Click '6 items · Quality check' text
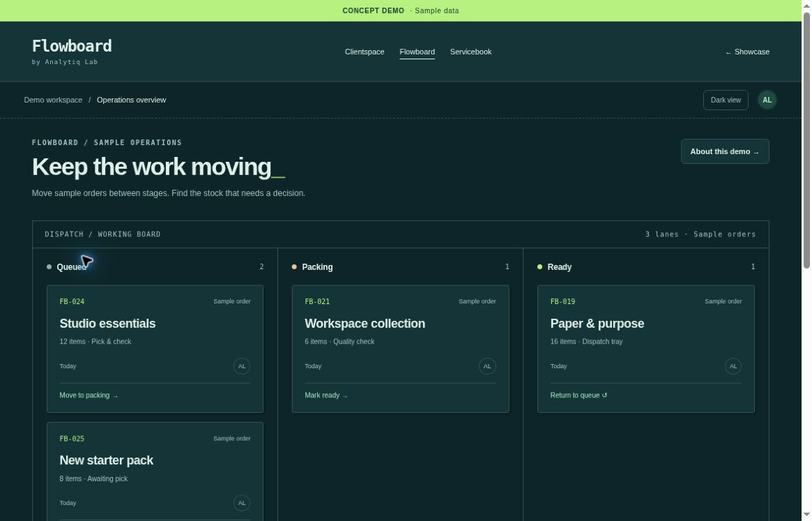812x521 pixels. point(339,342)
